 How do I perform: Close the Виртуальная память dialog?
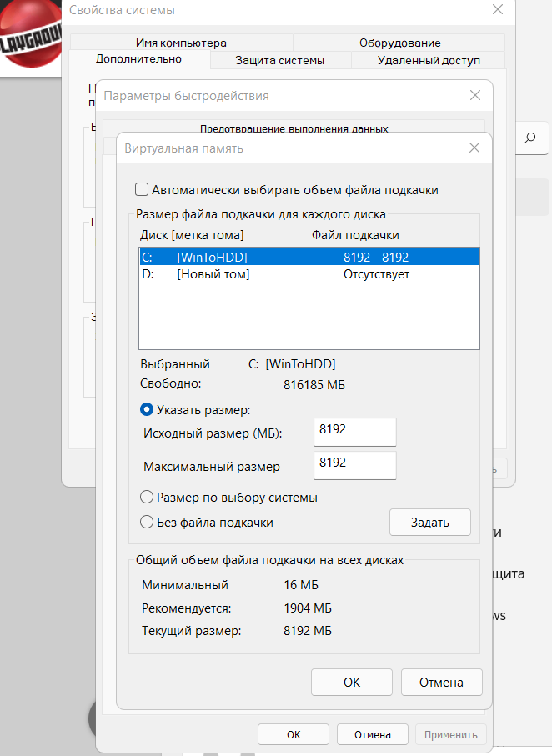474,148
